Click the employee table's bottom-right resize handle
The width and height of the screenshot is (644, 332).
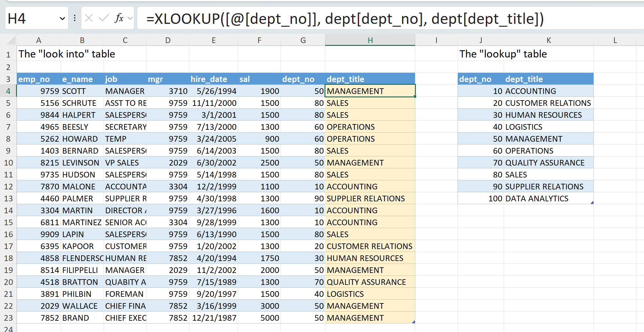coord(414,322)
